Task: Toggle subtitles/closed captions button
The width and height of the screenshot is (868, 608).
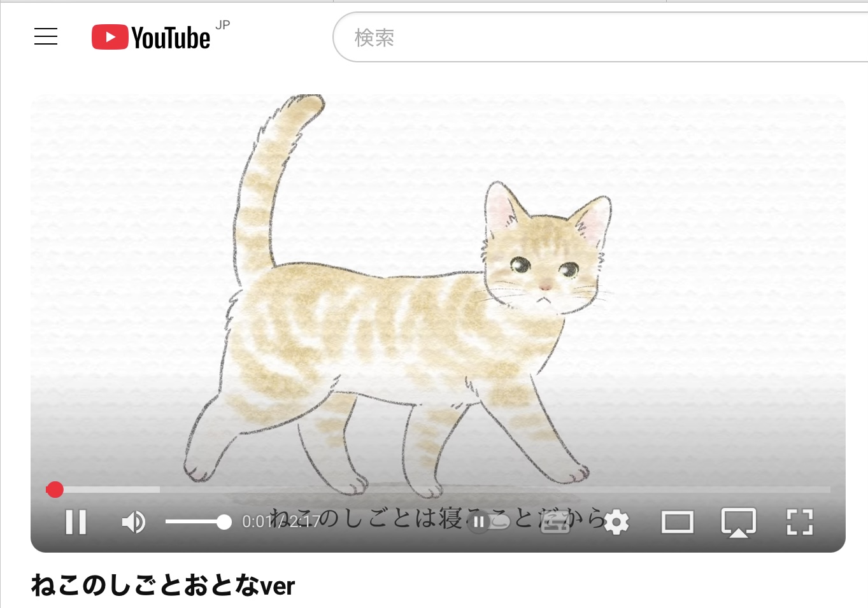Action: pyautogui.click(x=555, y=522)
